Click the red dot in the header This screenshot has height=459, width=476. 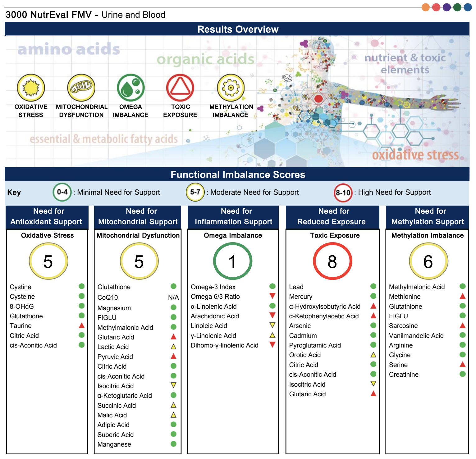click(x=436, y=7)
